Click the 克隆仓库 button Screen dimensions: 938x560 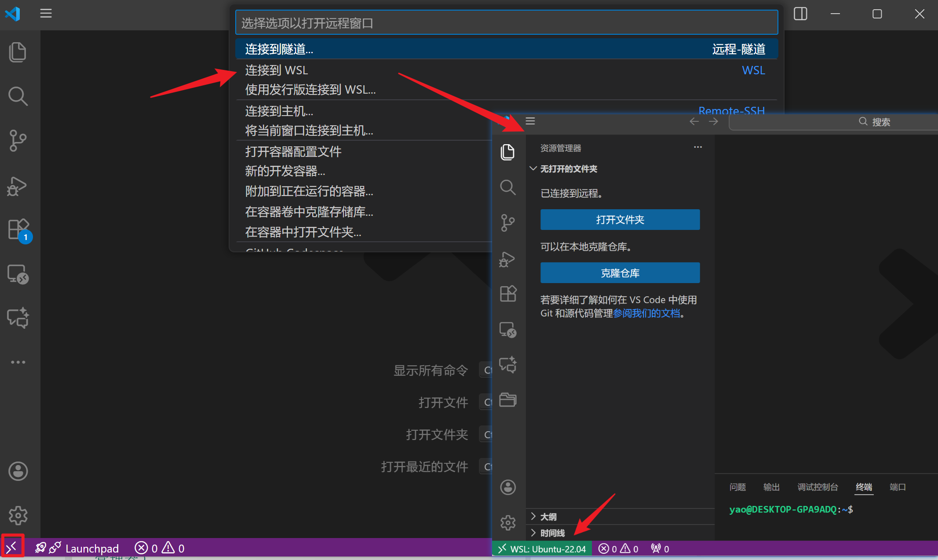tap(620, 273)
